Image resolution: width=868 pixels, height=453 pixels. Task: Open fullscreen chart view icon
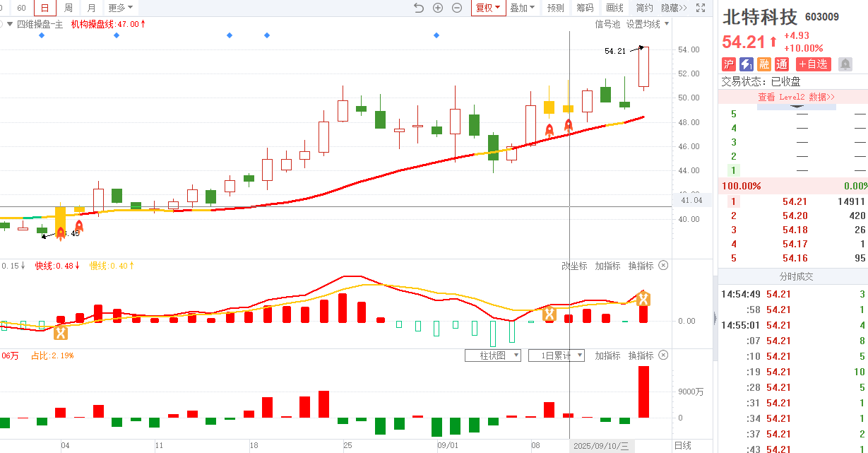(x=701, y=8)
